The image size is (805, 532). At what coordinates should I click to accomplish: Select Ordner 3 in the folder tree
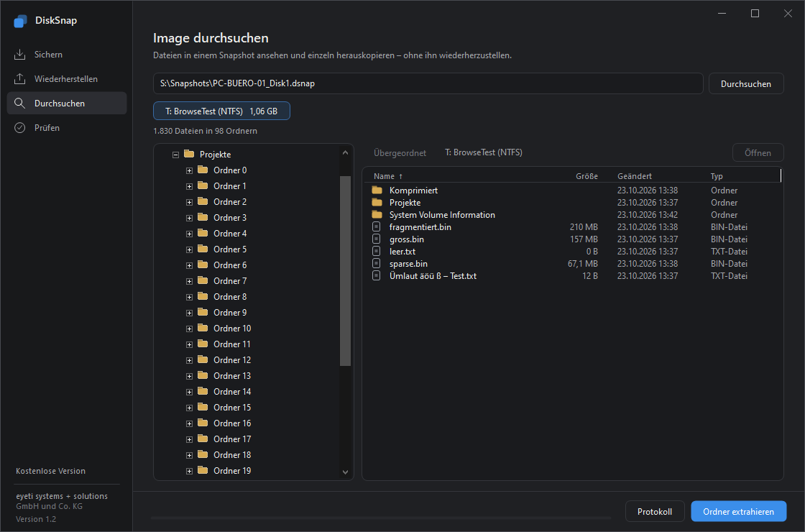tap(230, 218)
